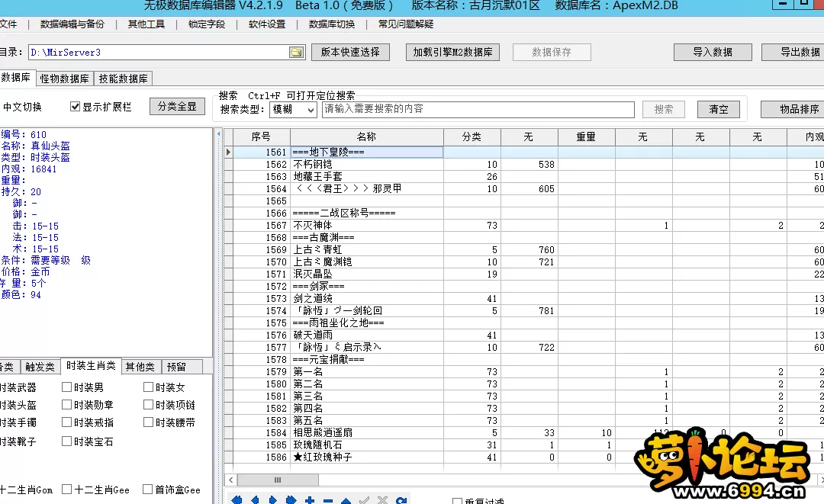824x504 pixels.
Task: Open the 常见问题解疑 menu
Action: [x=406, y=24]
